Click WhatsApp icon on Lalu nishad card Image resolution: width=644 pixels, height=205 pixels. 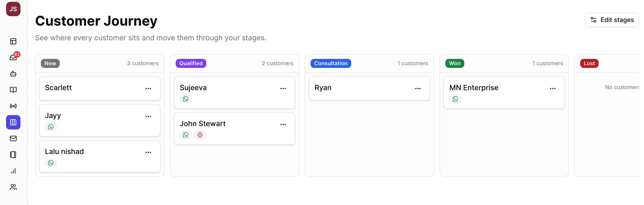pos(51,163)
